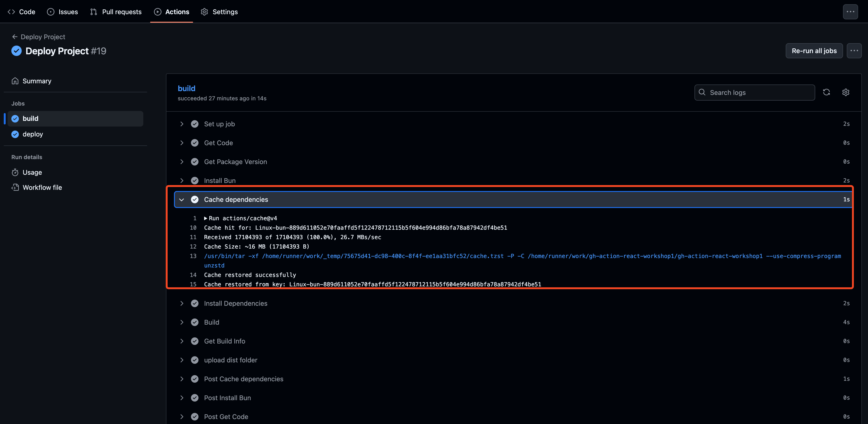Open more options beside Re-run all jobs

pos(854,51)
